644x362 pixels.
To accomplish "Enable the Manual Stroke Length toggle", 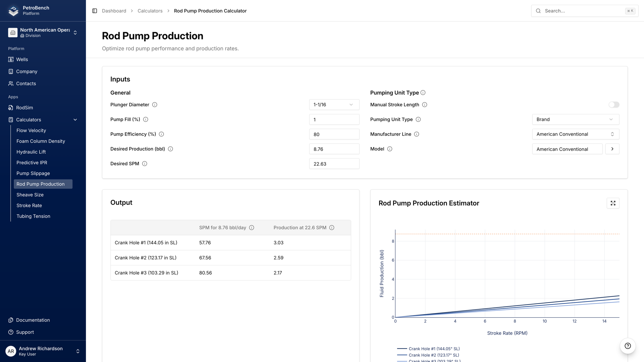I will [614, 105].
